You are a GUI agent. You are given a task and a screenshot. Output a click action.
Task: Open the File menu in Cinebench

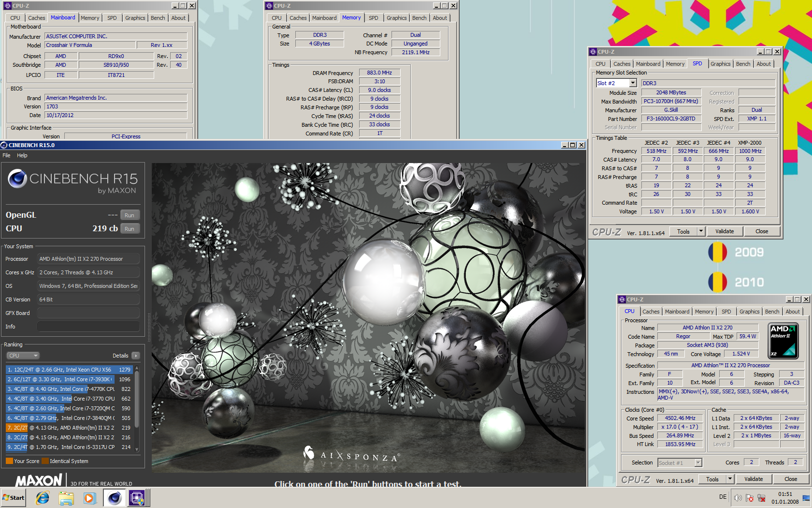click(x=6, y=155)
